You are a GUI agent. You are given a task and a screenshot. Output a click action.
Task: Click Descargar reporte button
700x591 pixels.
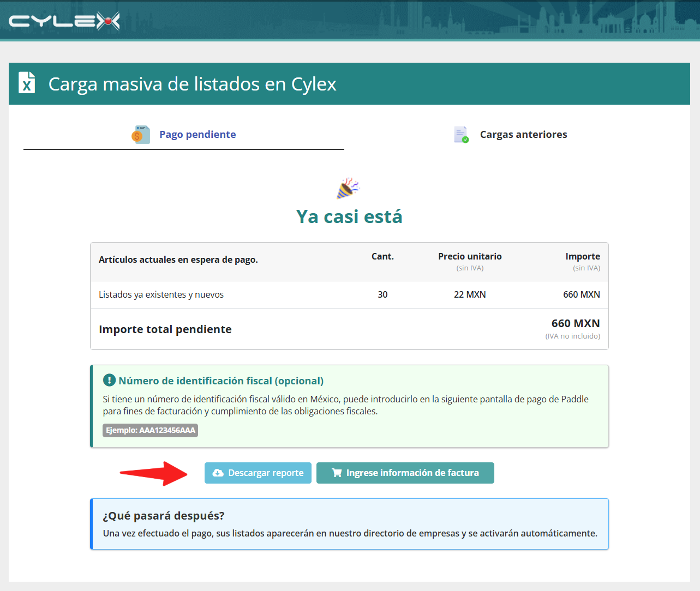258,473
